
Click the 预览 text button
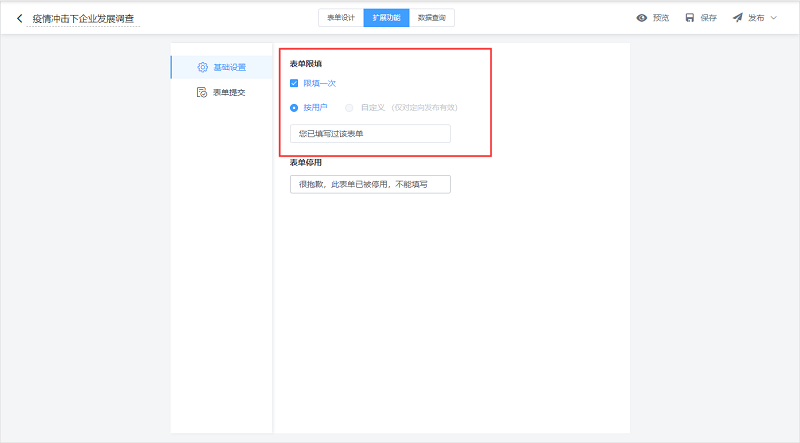661,18
